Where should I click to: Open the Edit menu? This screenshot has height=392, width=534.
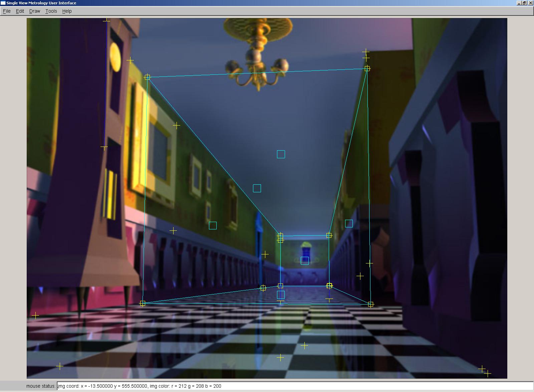pos(20,11)
